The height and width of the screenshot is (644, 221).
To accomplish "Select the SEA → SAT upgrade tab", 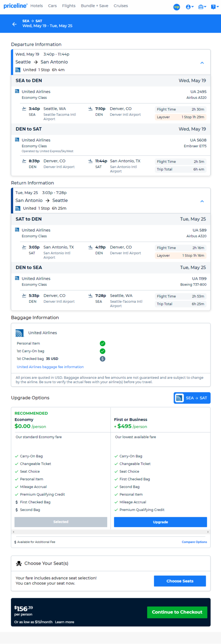I will (x=192, y=398).
